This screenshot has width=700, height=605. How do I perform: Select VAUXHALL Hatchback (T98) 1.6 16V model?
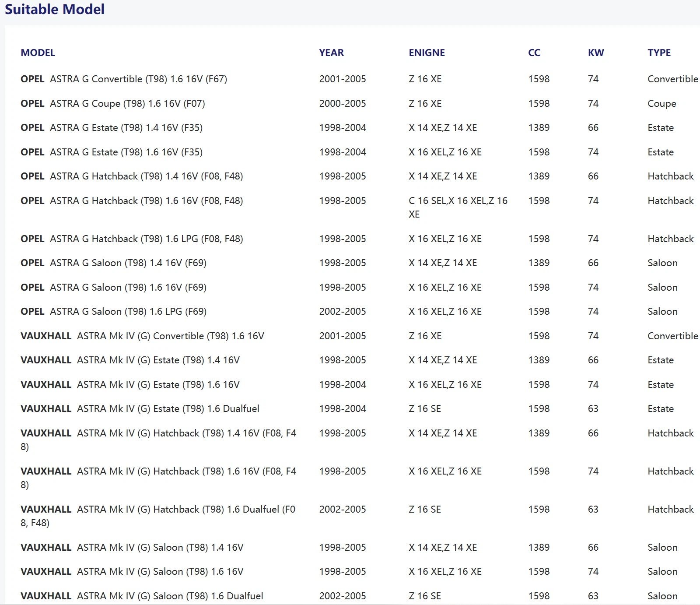click(158, 478)
